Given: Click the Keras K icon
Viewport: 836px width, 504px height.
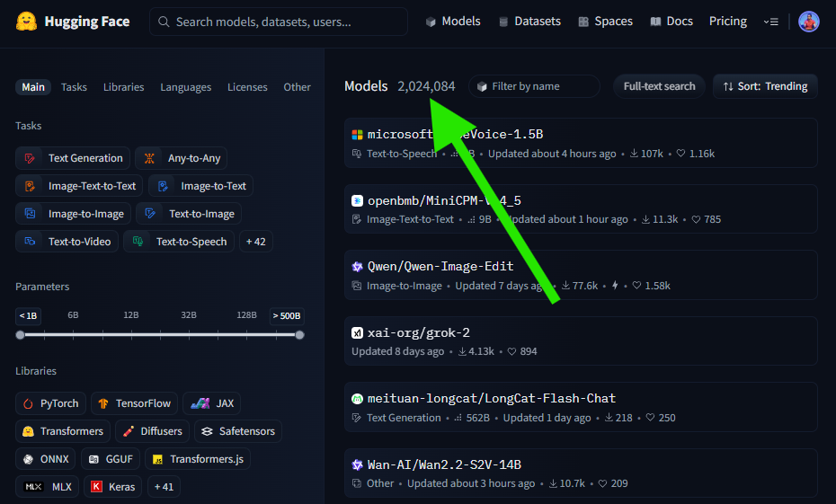Looking at the screenshot, I should click(x=96, y=487).
